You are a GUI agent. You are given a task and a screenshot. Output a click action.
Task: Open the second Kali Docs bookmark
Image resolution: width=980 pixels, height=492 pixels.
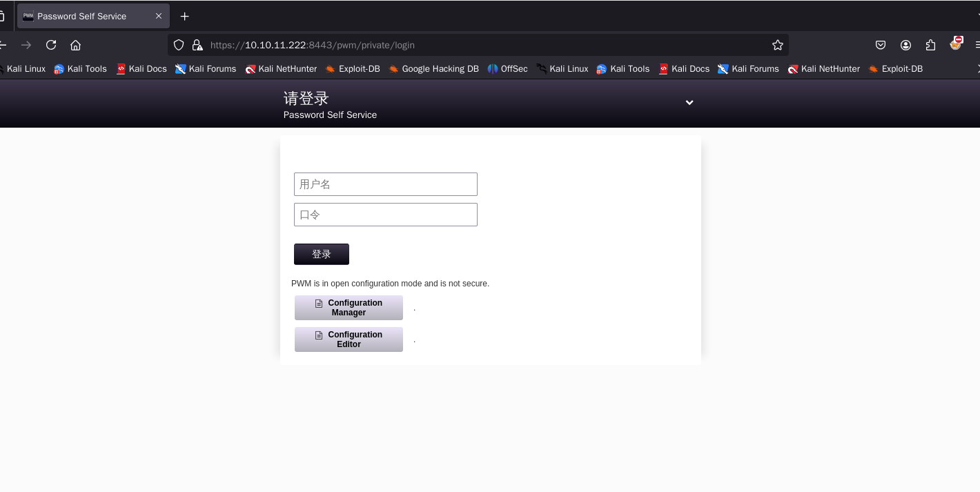click(684, 68)
